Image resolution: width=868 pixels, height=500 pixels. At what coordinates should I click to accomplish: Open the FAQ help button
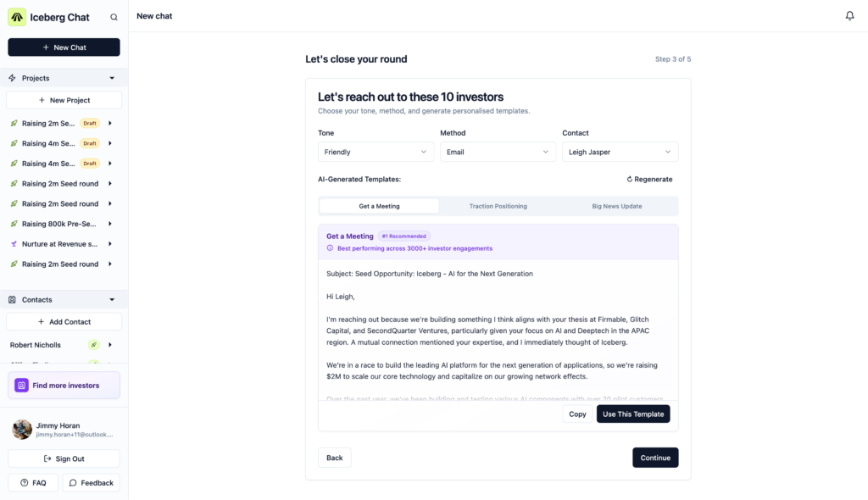click(33, 483)
